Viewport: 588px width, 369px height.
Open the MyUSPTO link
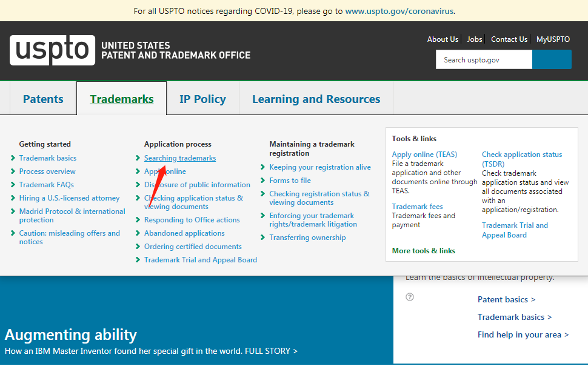click(553, 39)
